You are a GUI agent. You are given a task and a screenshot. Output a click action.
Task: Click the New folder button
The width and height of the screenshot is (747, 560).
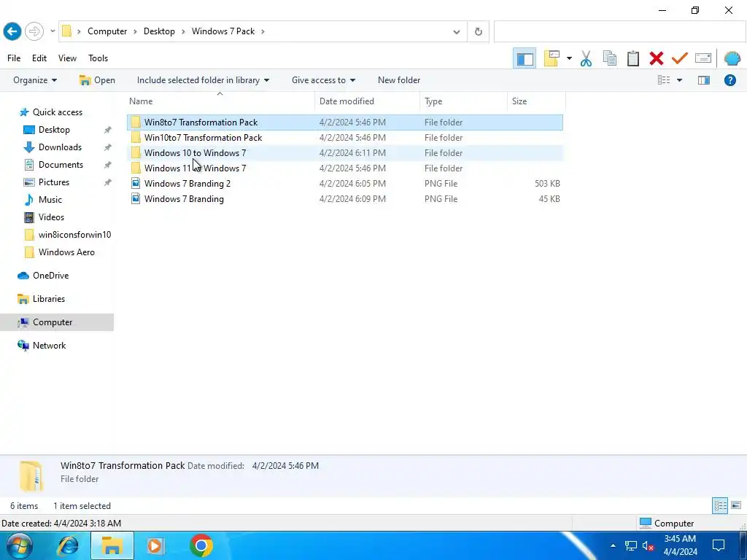point(399,80)
